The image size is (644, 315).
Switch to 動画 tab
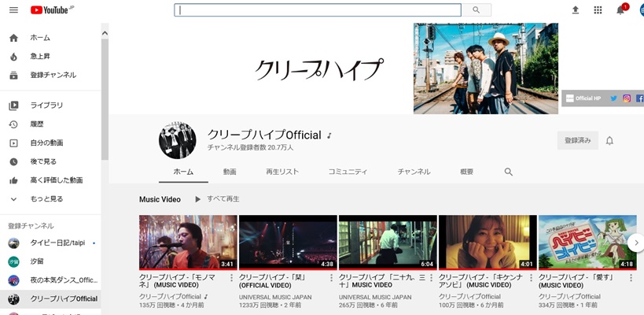pyautogui.click(x=230, y=172)
